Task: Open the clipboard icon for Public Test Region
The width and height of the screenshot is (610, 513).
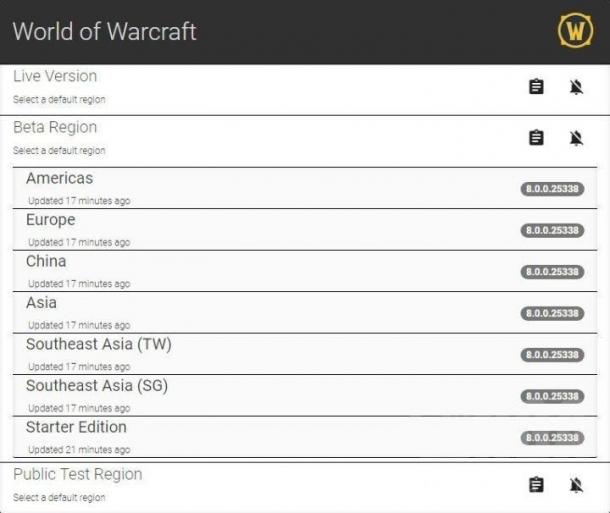Action: (x=536, y=485)
